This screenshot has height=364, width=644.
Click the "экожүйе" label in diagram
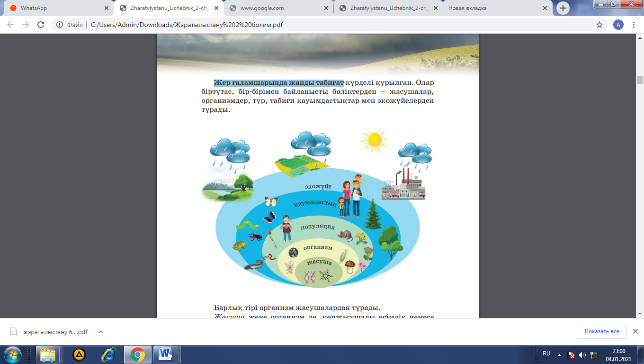click(318, 187)
